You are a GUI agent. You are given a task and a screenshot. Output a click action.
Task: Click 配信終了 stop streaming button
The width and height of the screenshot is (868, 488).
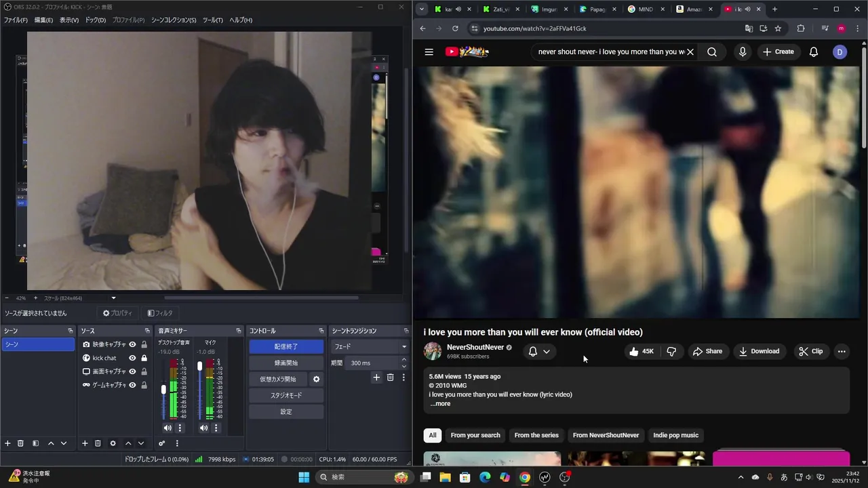pyautogui.click(x=286, y=346)
